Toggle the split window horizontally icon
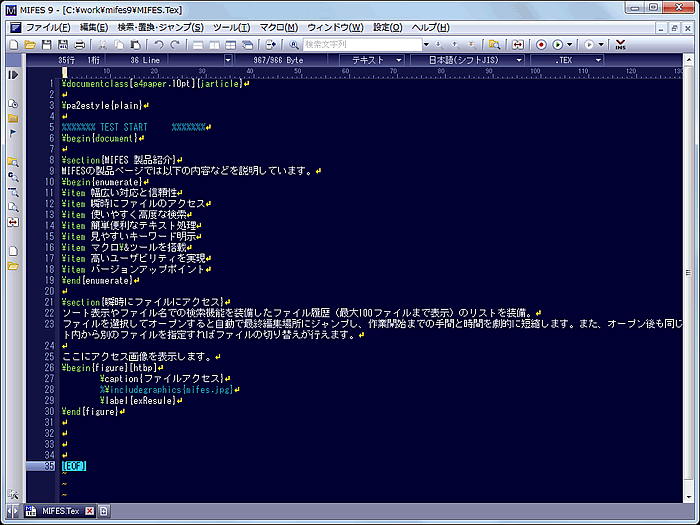 [200, 45]
